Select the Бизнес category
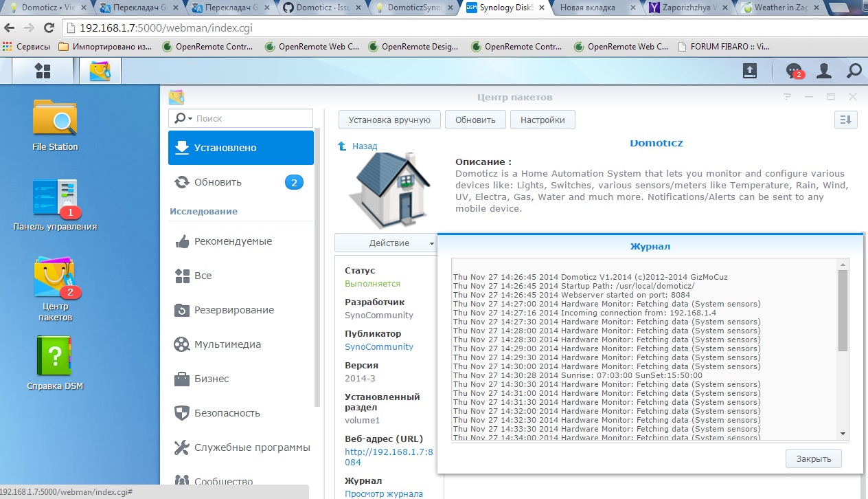The image size is (868, 499). pyautogui.click(x=241, y=379)
